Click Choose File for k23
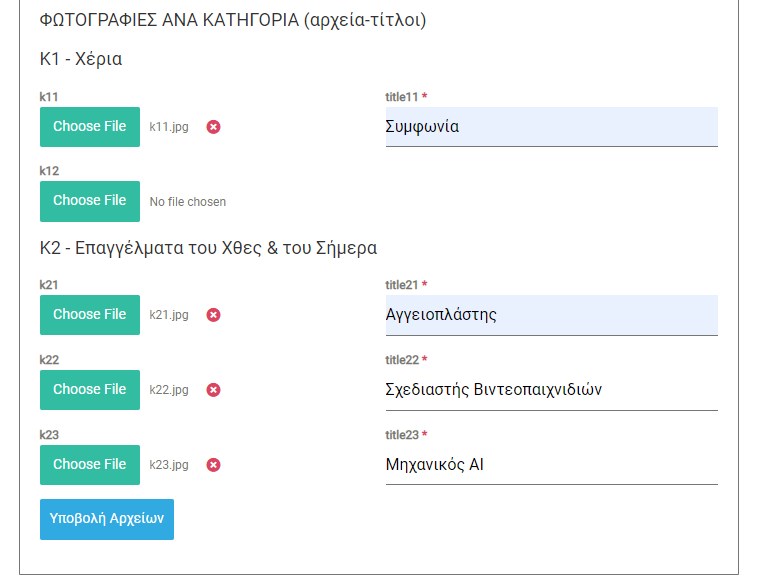759x583 pixels. coord(90,465)
